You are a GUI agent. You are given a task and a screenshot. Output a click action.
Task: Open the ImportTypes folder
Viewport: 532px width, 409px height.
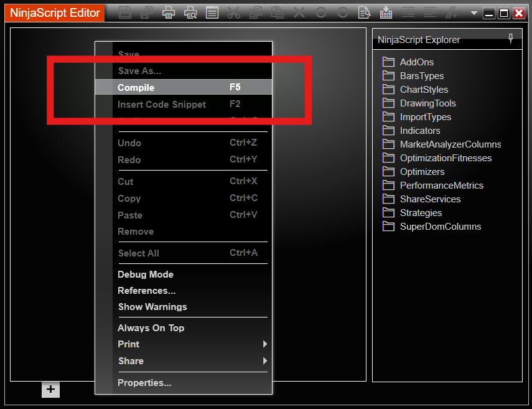[x=417, y=117]
